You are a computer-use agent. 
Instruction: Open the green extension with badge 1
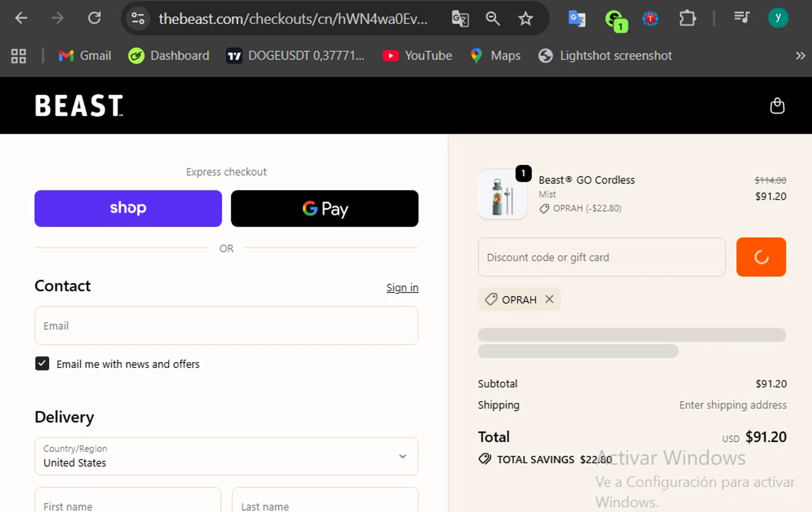[615, 20]
